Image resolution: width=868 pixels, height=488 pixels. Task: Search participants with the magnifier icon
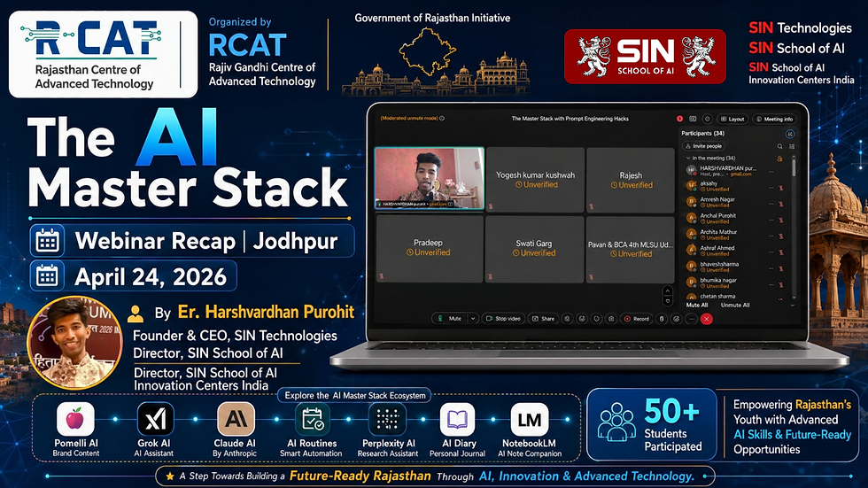click(x=779, y=146)
